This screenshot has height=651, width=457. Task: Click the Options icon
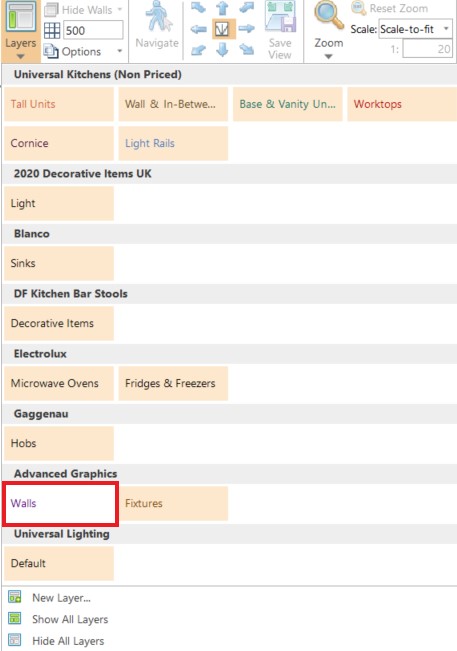(x=51, y=51)
